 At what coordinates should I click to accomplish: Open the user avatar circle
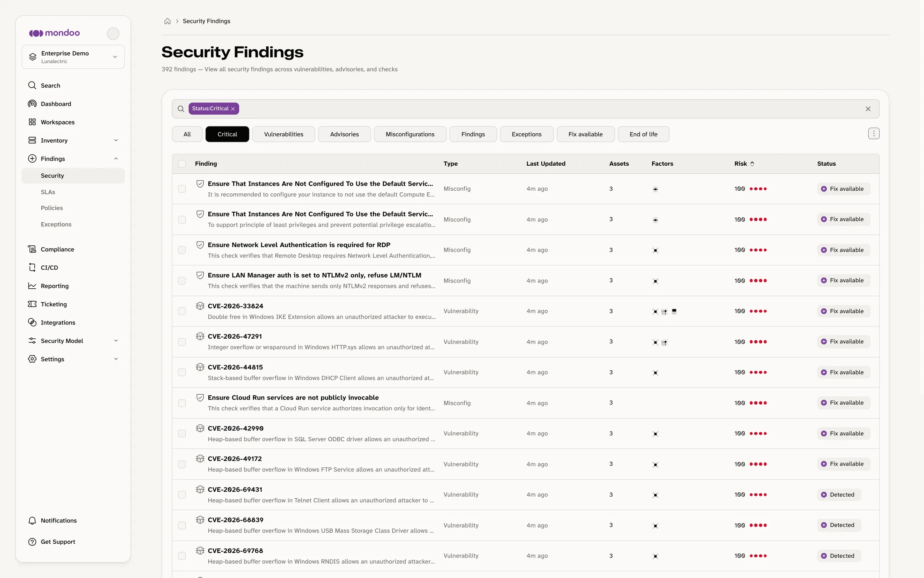tap(113, 34)
